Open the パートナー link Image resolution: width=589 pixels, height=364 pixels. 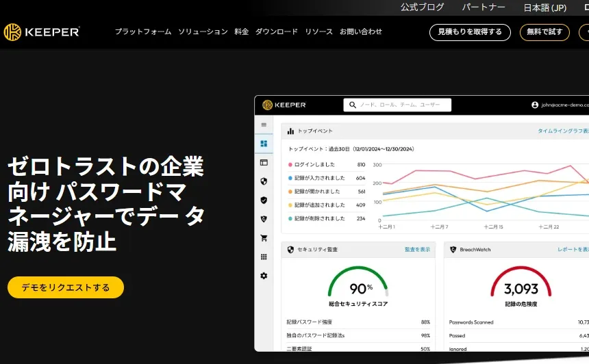click(x=484, y=7)
